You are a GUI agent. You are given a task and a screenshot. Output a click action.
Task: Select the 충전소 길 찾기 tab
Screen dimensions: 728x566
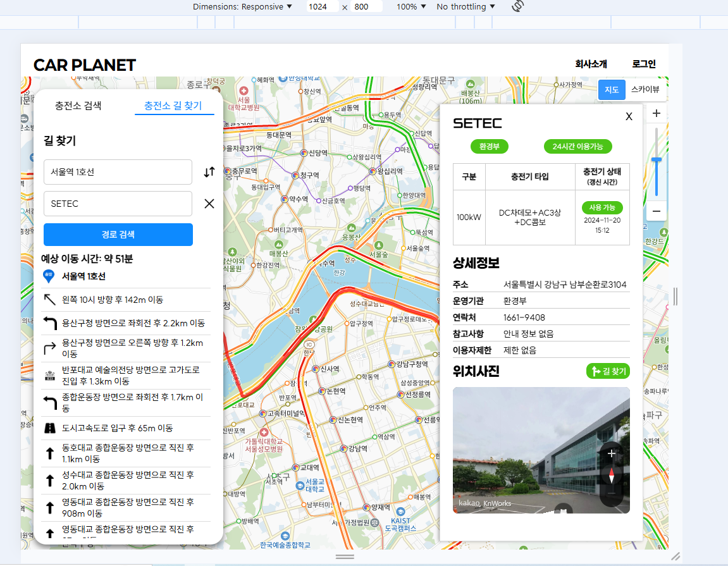point(173,106)
